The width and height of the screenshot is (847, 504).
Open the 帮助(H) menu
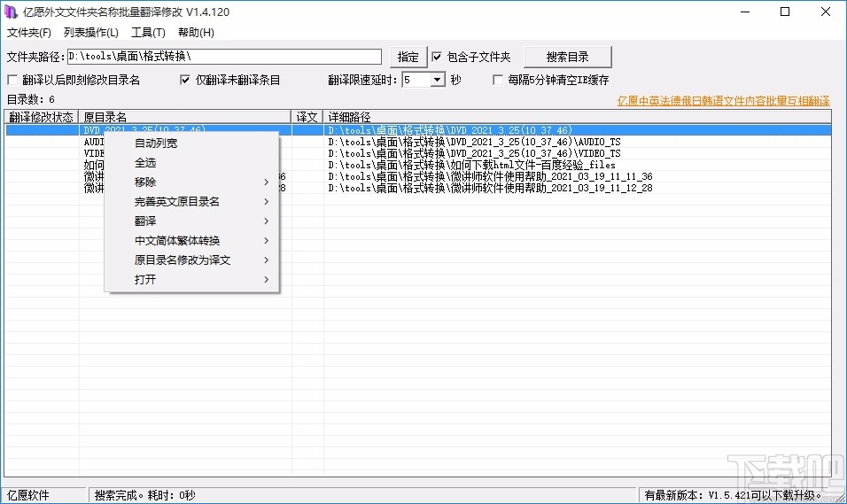(196, 33)
